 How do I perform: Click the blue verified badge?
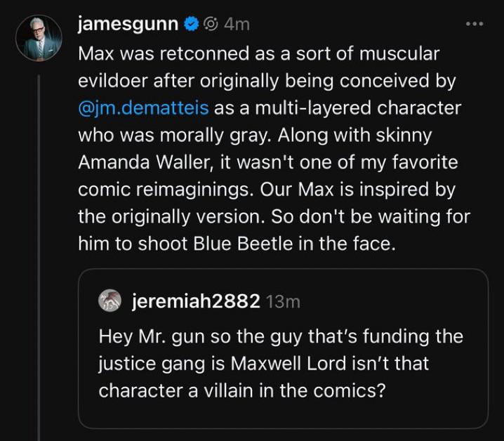(x=190, y=25)
